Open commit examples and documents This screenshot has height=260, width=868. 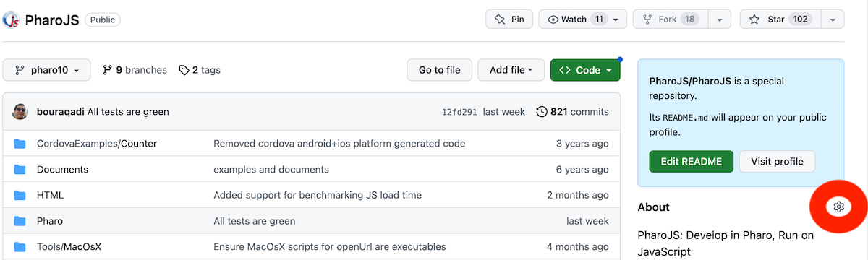coord(271,170)
